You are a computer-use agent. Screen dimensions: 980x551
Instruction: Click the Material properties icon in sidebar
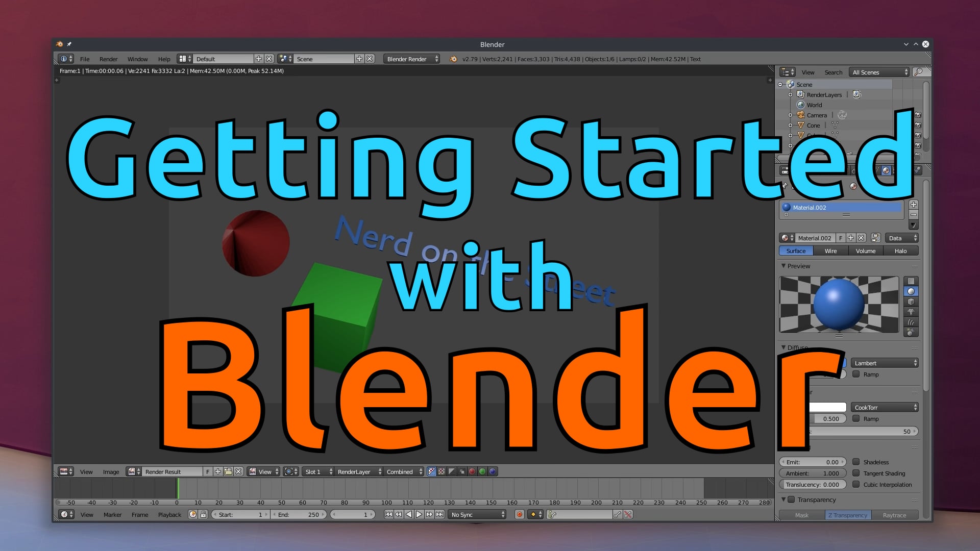point(887,169)
